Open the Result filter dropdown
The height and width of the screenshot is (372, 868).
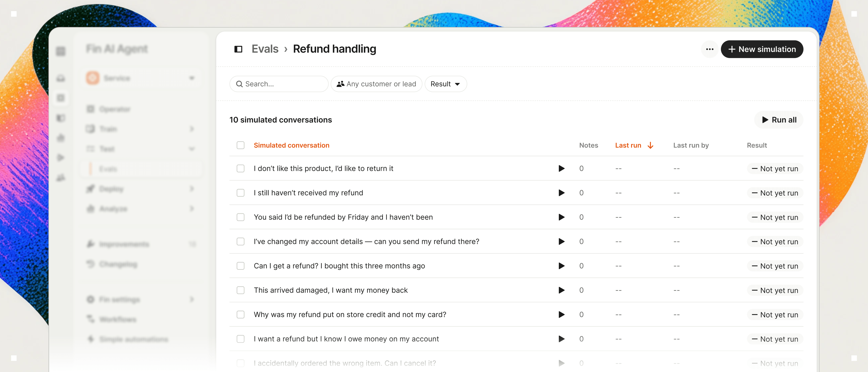pos(446,84)
